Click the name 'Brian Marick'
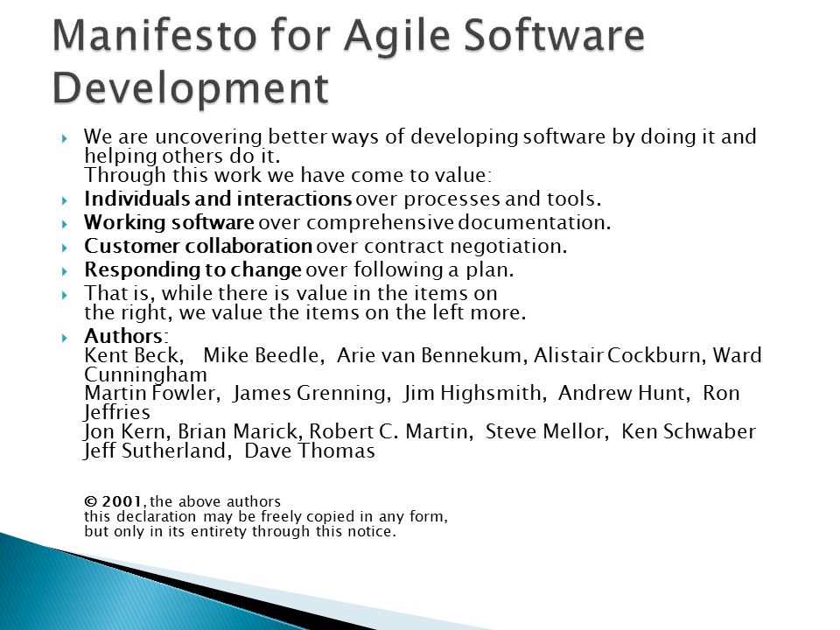This screenshot has width=840, height=630. click(x=237, y=431)
